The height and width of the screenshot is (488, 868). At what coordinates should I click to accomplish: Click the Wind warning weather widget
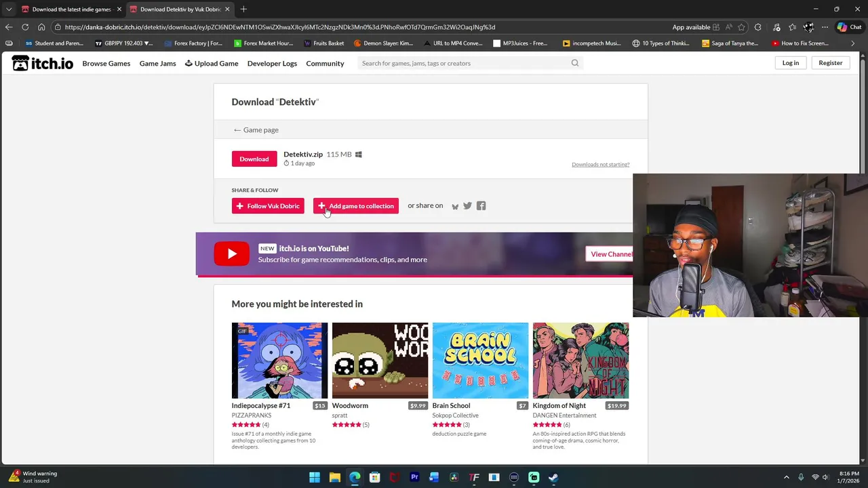coord(34,477)
